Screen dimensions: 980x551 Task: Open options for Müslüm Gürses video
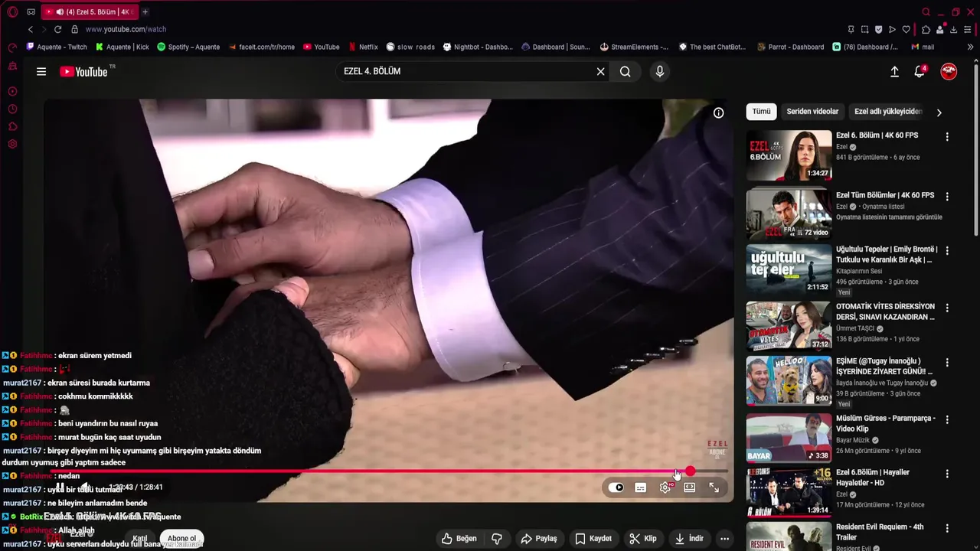click(x=947, y=420)
